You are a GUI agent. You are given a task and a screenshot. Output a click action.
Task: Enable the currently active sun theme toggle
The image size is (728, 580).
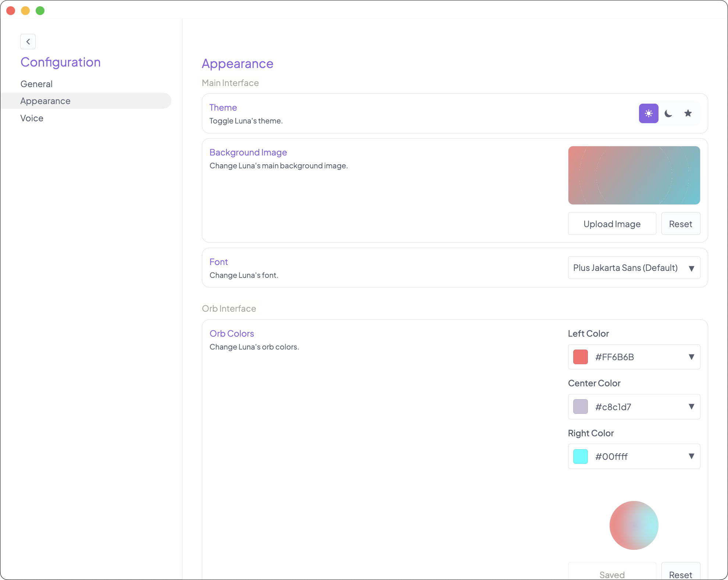pos(648,113)
